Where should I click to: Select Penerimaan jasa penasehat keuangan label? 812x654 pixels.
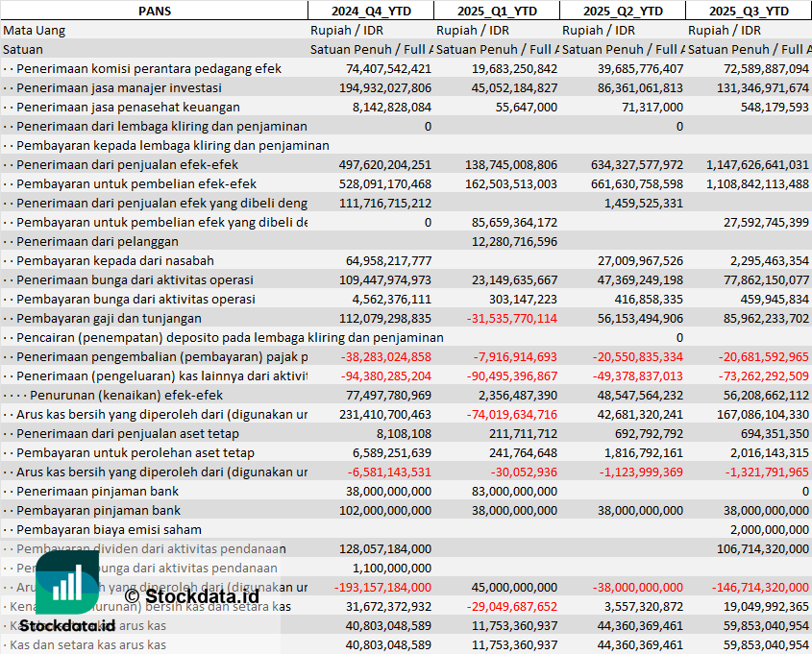(x=128, y=108)
